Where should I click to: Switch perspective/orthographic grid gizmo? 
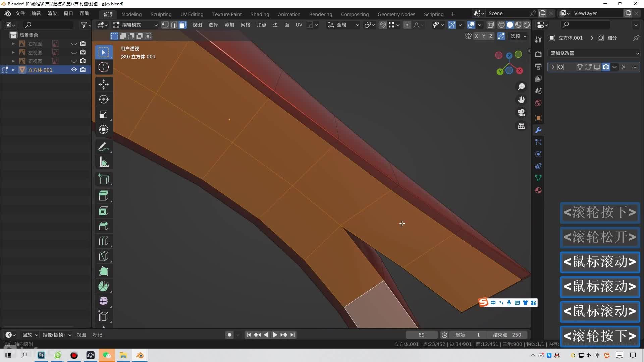point(521,126)
